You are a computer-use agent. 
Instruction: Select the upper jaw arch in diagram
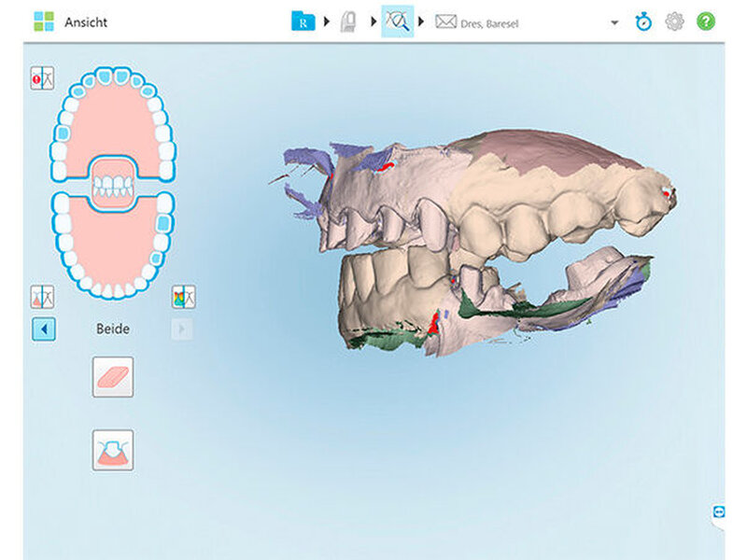tap(113, 119)
